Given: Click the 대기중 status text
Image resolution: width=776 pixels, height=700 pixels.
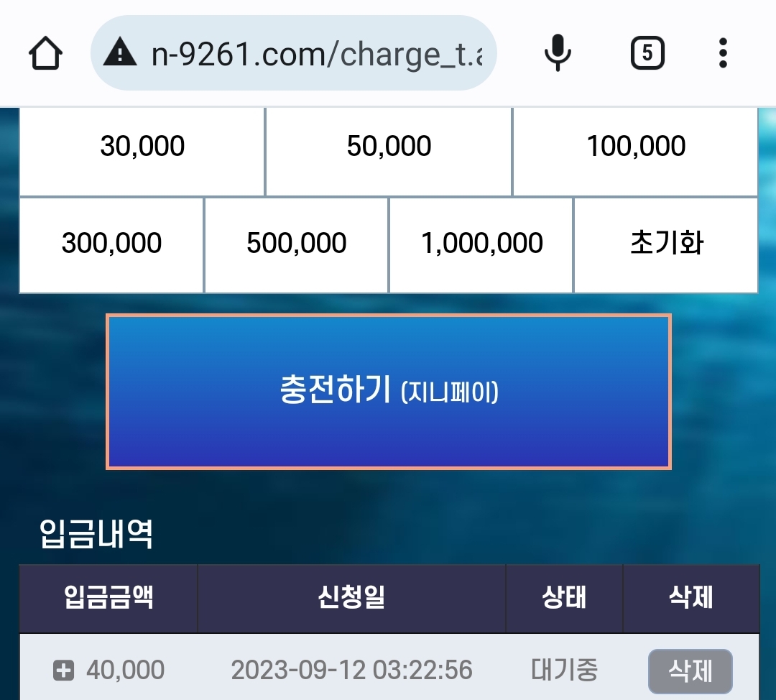Looking at the screenshot, I should tap(564, 671).
